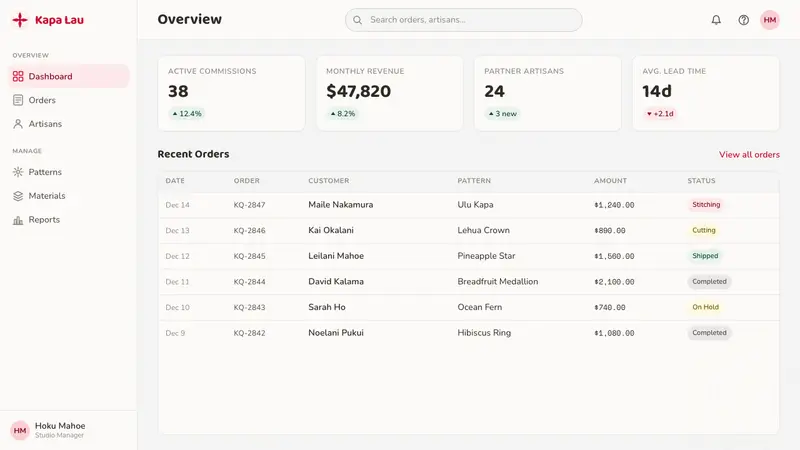Click the 12.4% growth badge
Screen dimensions: 800x450
click(187, 114)
